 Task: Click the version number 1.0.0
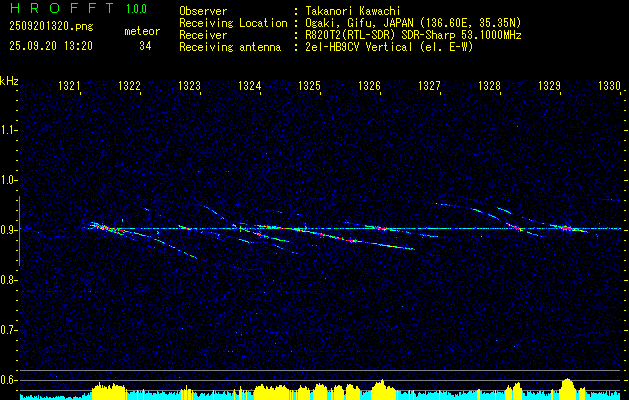pos(136,9)
